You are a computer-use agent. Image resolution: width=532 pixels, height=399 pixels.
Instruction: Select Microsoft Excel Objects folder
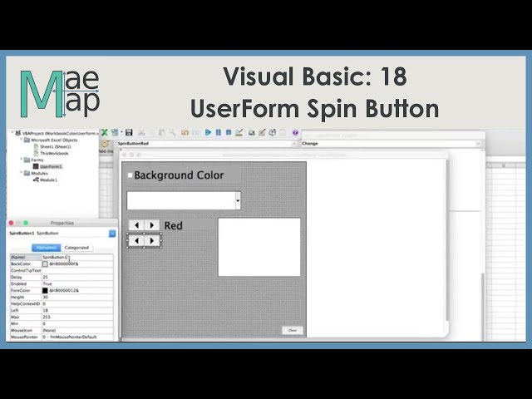(54, 140)
